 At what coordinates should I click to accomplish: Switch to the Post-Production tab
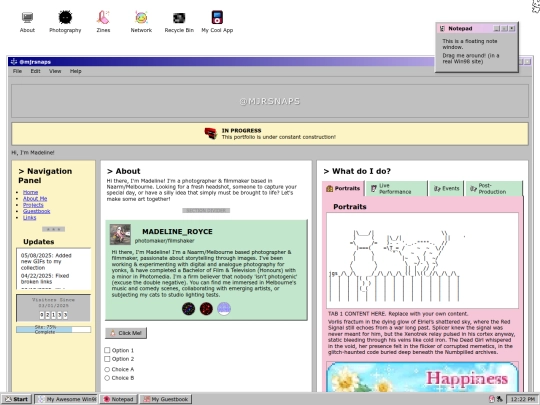click(x=494, y=188)
